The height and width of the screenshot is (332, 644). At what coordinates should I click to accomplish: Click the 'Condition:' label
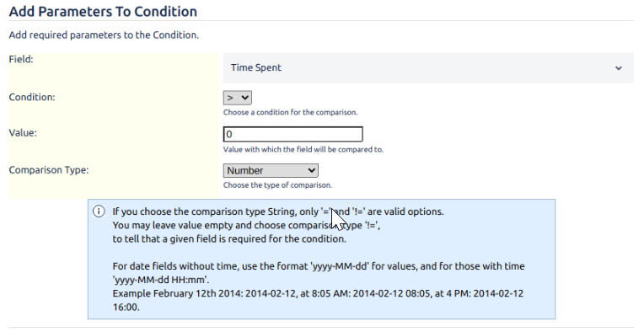coord(32,97)
